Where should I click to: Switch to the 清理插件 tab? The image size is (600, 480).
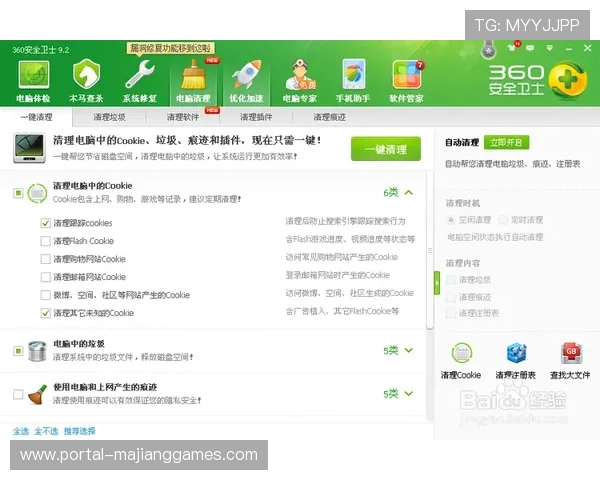256,117
